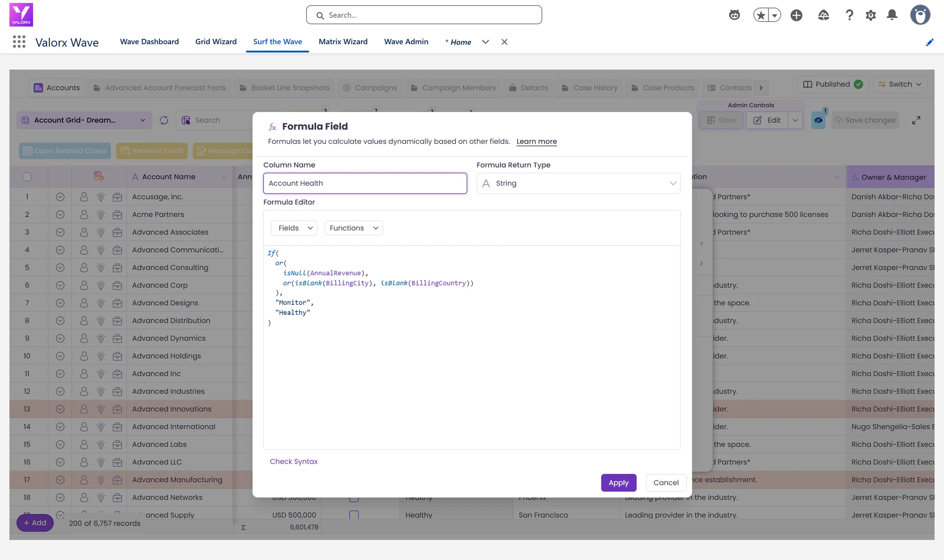944x560 pixels.
Task: Click Cancel in the Formula Field dialog
Action: click(x=666, y=483)
